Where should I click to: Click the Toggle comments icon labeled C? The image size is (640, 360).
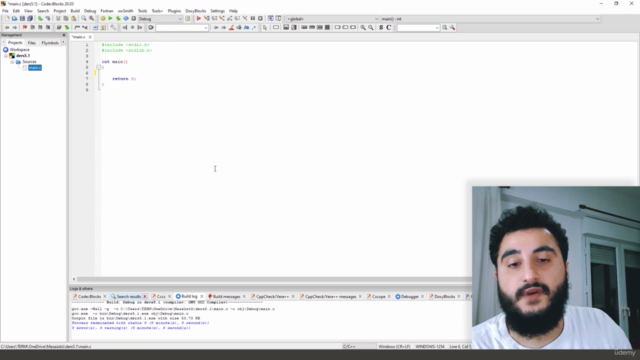(389, 28)
